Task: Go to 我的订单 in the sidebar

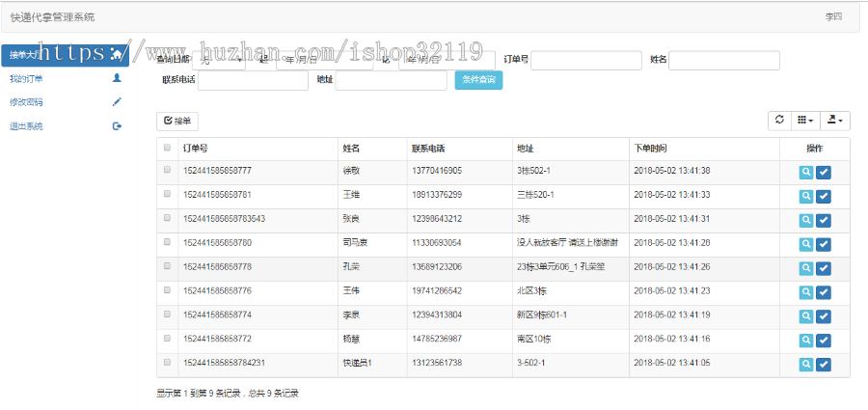Action: click(65, 79)
